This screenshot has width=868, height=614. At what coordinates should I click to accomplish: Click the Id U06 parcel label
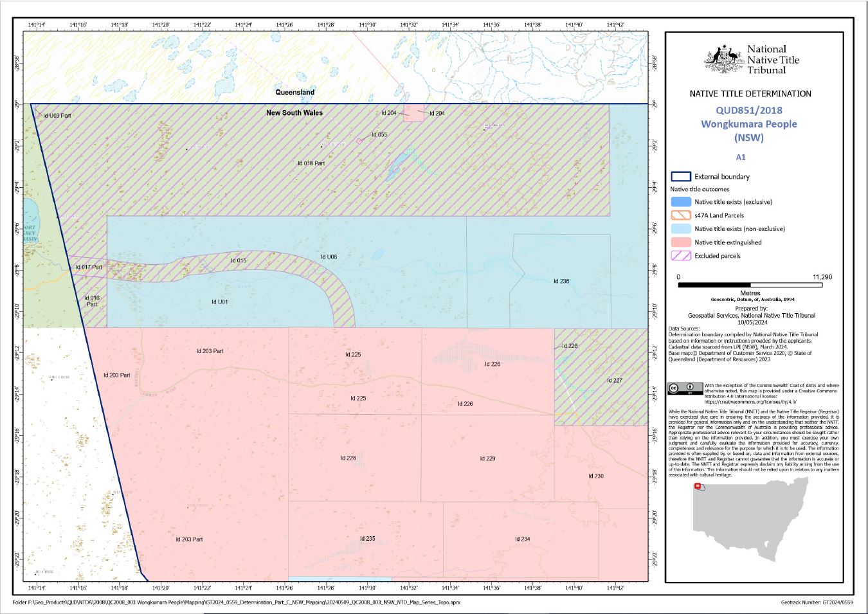[x=329, y=257]
